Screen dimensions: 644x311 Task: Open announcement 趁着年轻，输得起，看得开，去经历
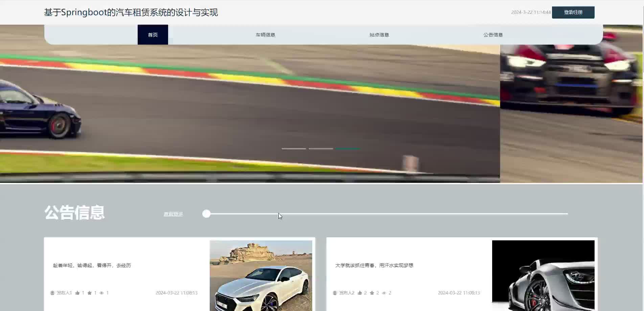[x=92, y=265]
